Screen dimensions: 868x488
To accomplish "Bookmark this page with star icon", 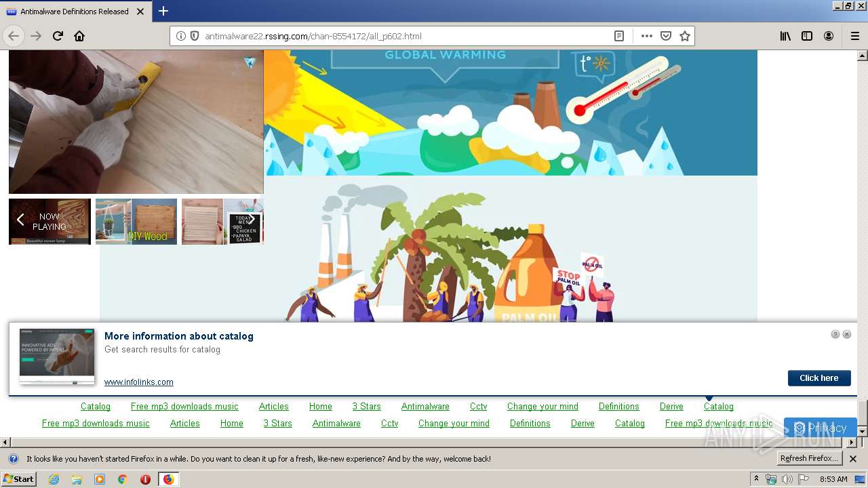I will point(685,36).
